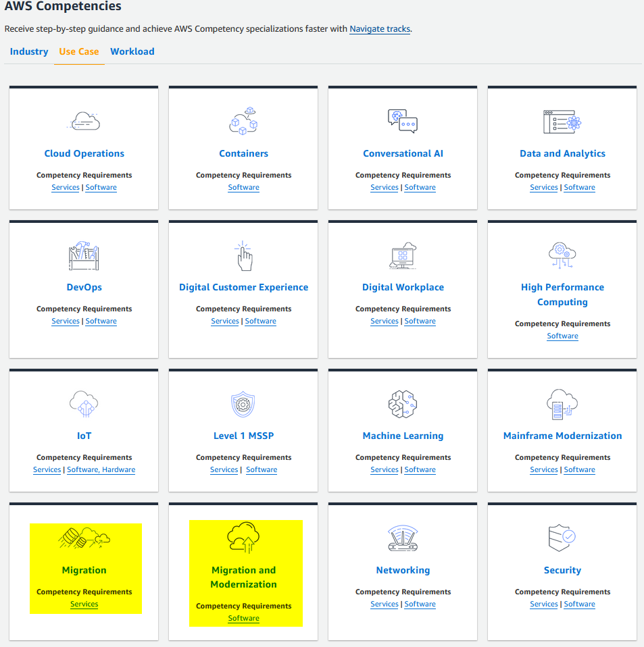The width and height of the screenshot is (644, 647).
Task: Open Security Services requirements link
Action: [x=544, y=604]
